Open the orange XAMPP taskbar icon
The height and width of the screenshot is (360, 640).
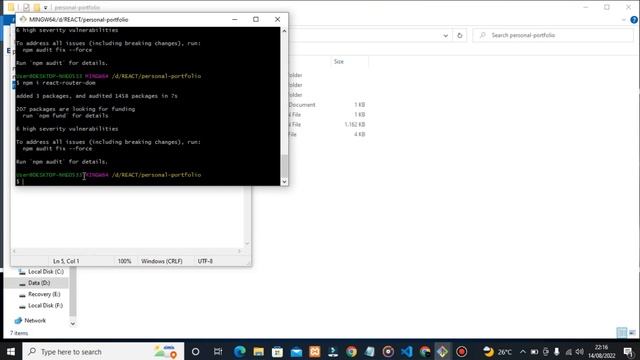[x=315, y=351]
